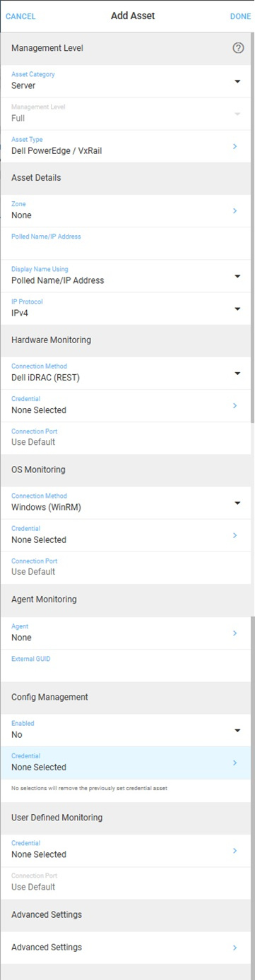The width and height of the screenshot is (255, 980).
Task: Click the OS Monitoring section header
Action: pos(125,470)
